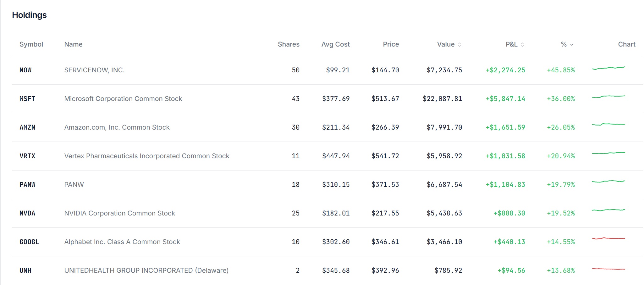Click Amazon.com, Inc. Common Stock name
This screenshot has height=285, width=644.
tap(117, 127)
